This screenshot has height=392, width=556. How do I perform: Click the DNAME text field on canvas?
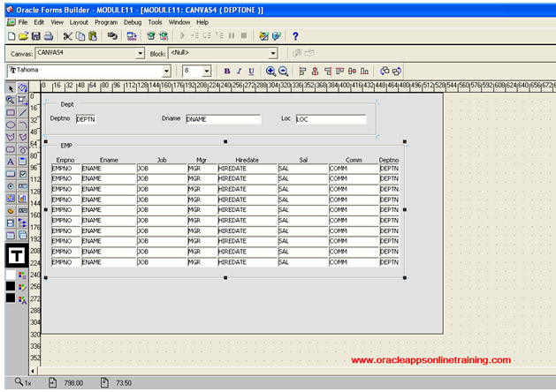pyautogui.click(x=223, y=119)
